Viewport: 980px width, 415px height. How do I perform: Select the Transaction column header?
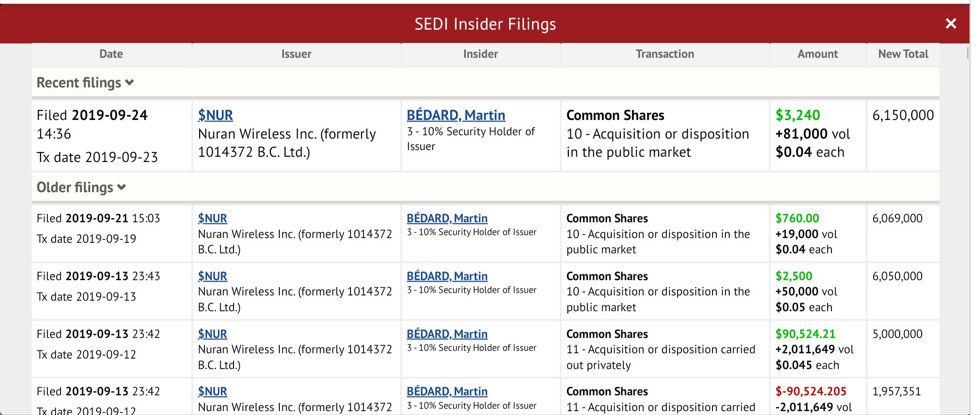665,54
